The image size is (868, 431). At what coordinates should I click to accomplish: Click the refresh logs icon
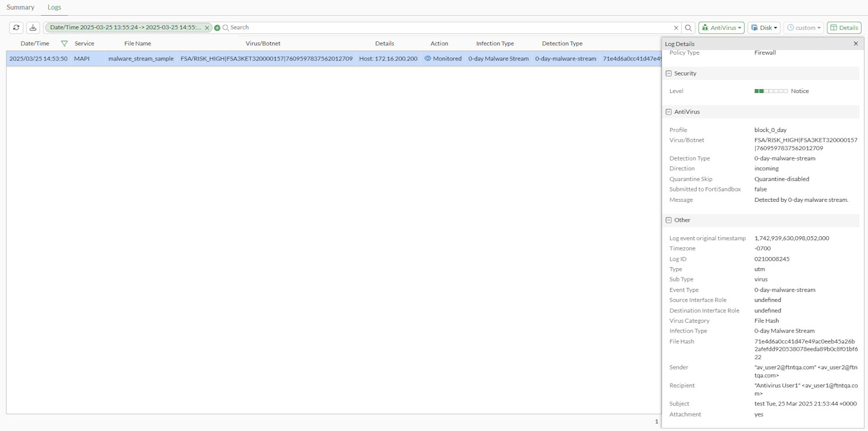(16, 27)
